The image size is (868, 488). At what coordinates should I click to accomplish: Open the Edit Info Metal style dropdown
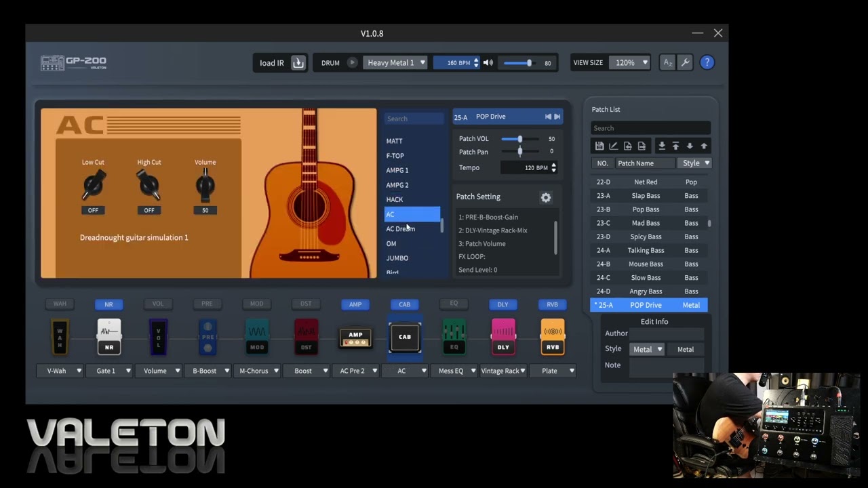click(647, 350)
